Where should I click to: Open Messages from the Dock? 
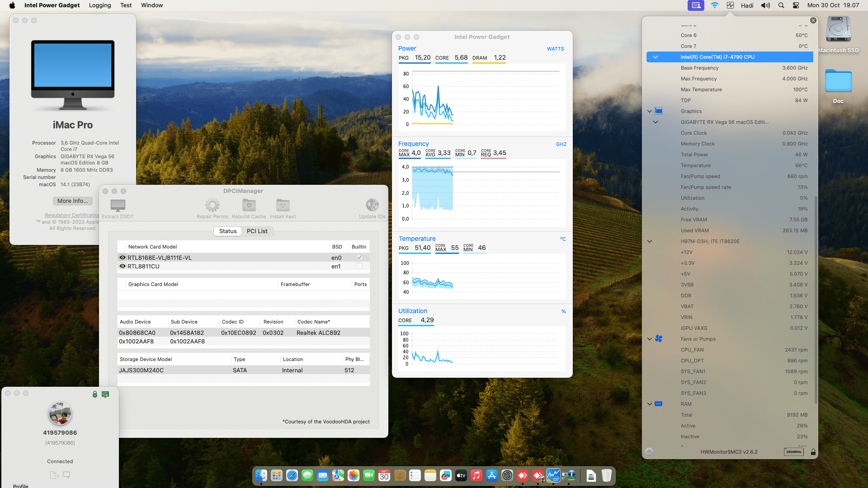[307, 475]
